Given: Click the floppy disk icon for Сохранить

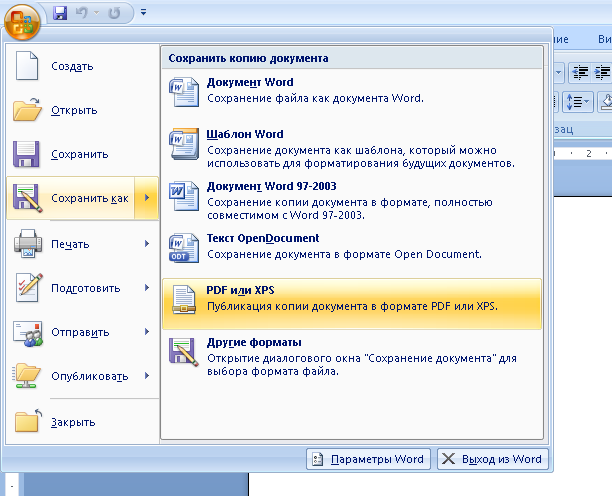Looking at the screenshot, I should pos(26,154).
